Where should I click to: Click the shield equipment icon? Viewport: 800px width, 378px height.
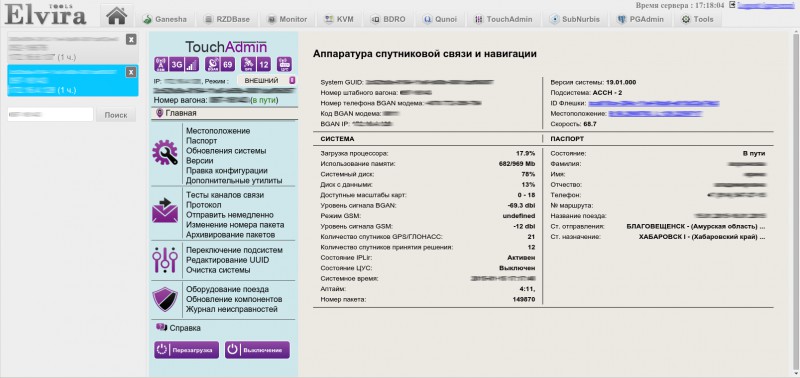165,299
